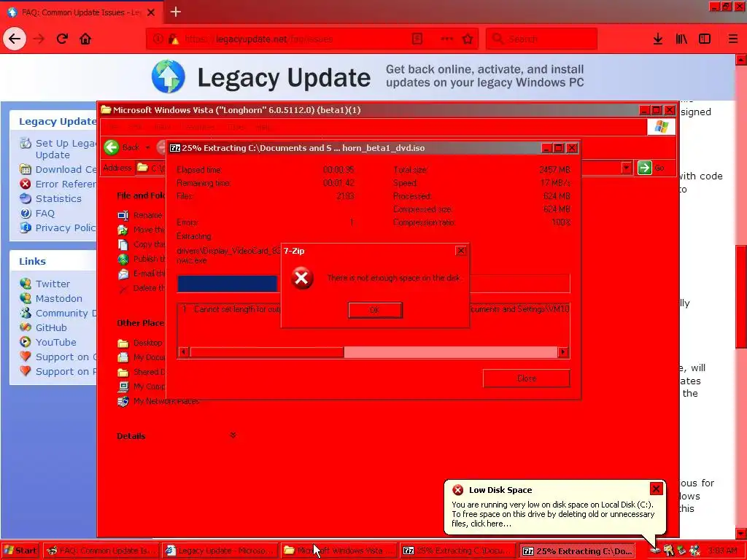Open Help menu in Explorer window

(x=263, y=127)
